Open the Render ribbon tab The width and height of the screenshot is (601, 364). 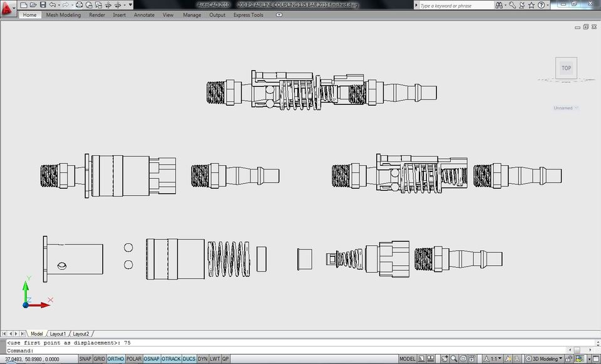96,15
